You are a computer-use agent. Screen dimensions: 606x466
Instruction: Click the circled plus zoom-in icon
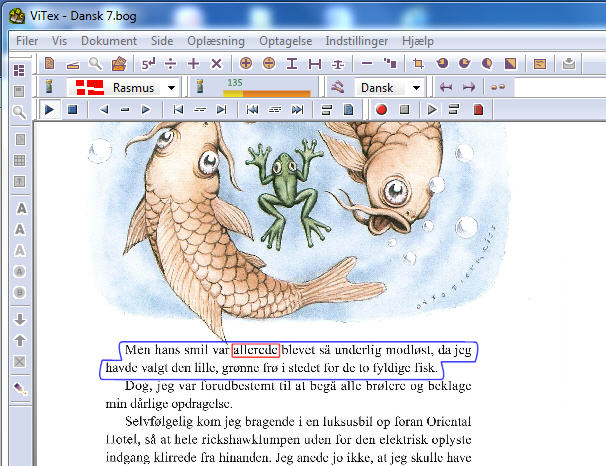246,63
